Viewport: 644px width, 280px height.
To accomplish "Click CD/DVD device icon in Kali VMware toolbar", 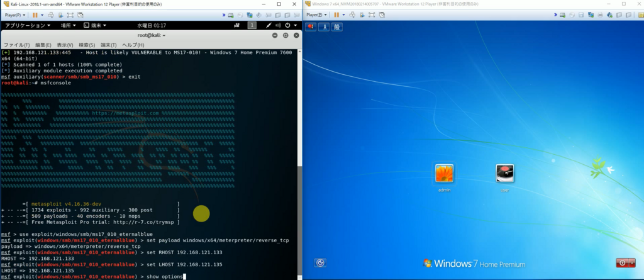I will 240,15.
